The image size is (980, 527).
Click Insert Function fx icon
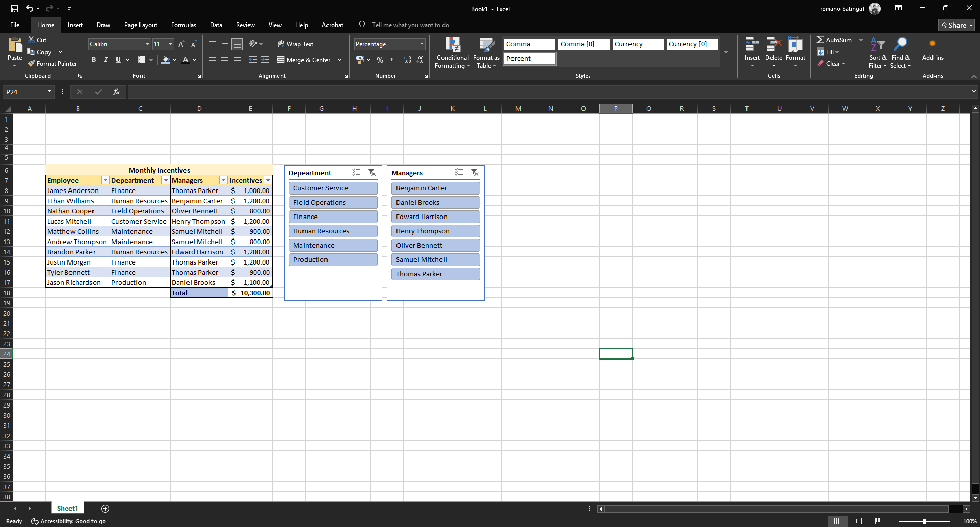tap(116, 92)
